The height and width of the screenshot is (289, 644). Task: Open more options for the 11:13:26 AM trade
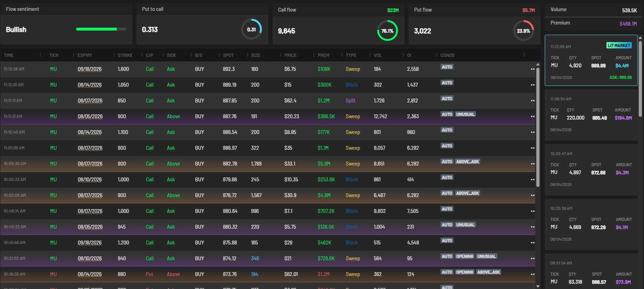532,69
